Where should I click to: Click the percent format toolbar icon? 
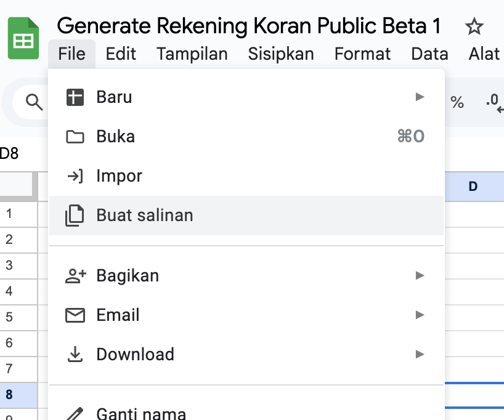click(x=457, y=102)
